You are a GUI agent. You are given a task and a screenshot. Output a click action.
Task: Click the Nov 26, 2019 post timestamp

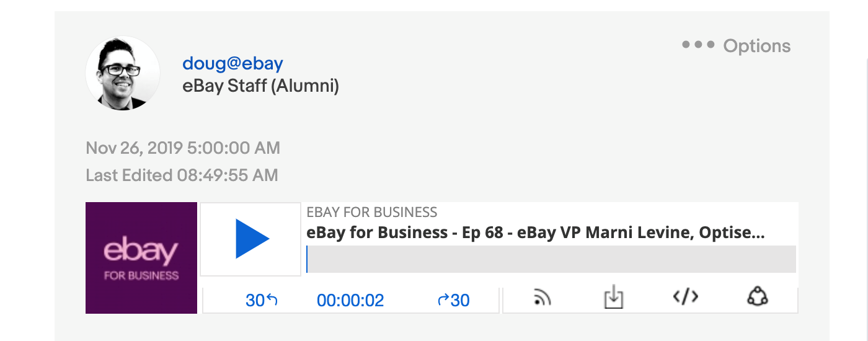(183, 148)
